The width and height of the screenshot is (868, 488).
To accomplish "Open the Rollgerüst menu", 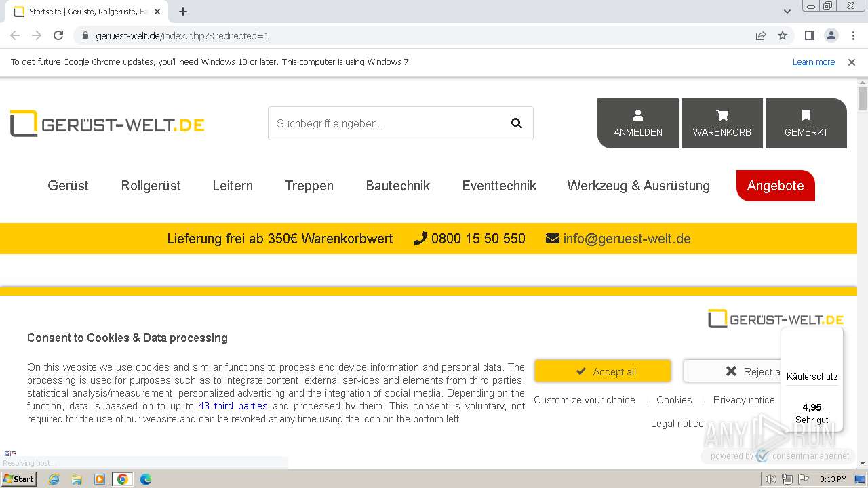I will pos(151,186).
